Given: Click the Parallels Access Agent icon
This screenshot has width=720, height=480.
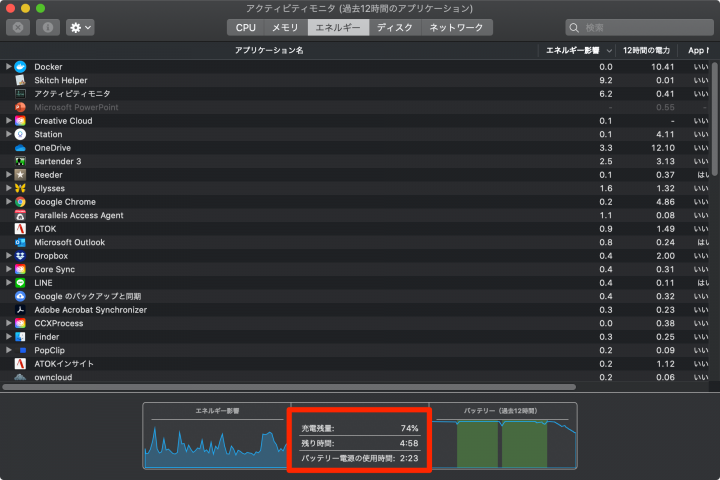Looking at the screenshot, I should point(20,215).
